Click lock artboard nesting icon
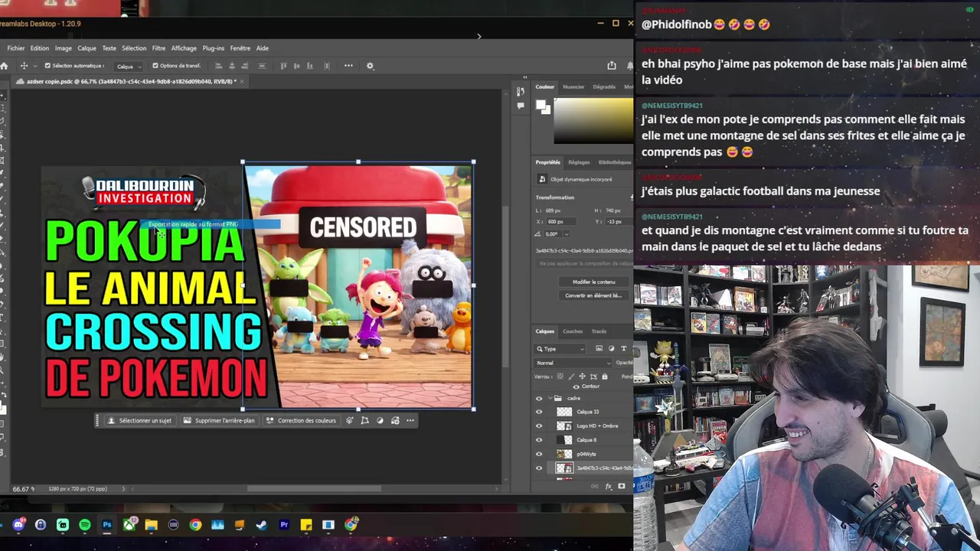Screen dimensions: 980x551 point(593,377)
